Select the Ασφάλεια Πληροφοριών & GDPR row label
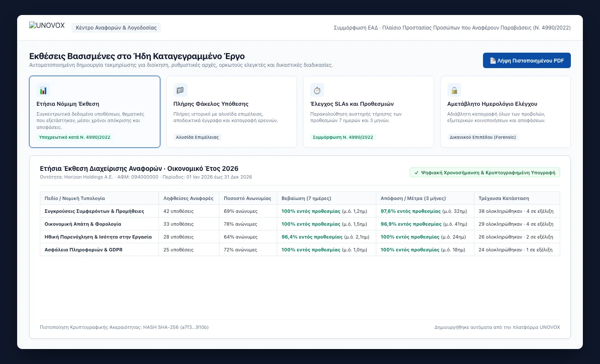 (x=84, y=250)
